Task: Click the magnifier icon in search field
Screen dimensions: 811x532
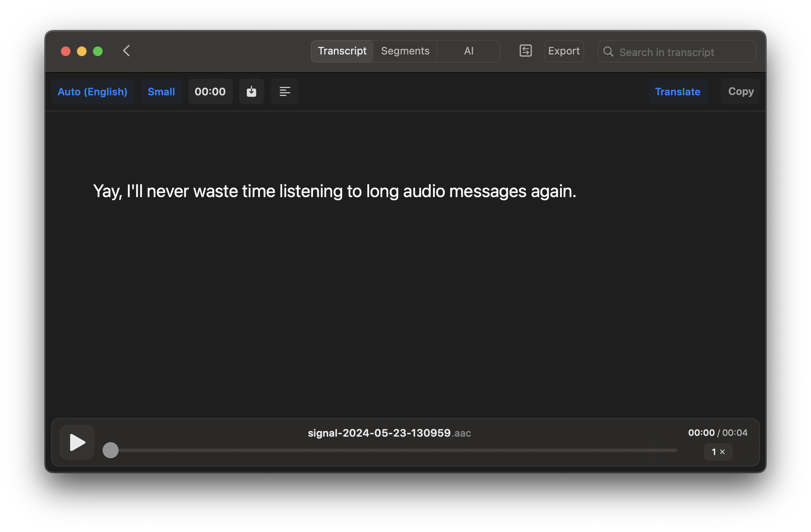Action: click(608, 52)
